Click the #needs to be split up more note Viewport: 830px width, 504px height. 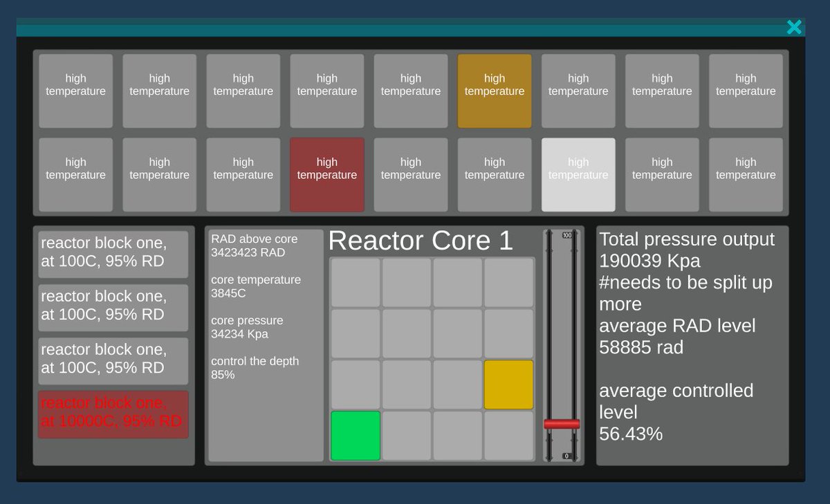[x=685, y=293]
